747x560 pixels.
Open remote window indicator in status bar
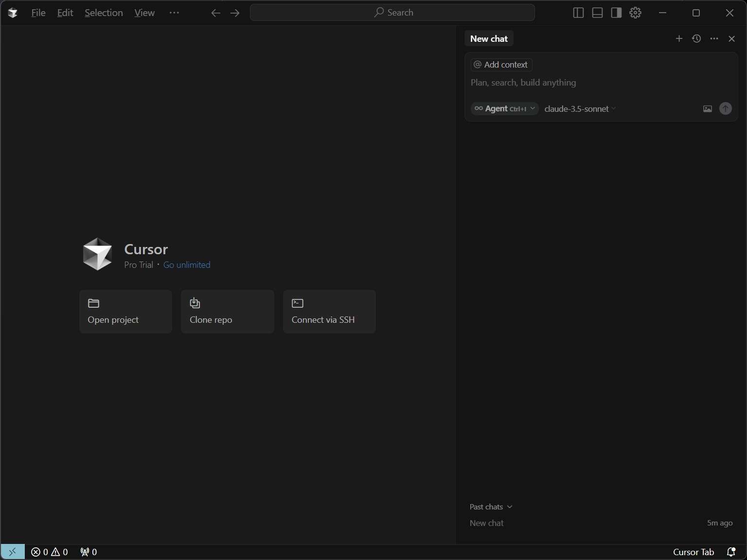point(13,552)
